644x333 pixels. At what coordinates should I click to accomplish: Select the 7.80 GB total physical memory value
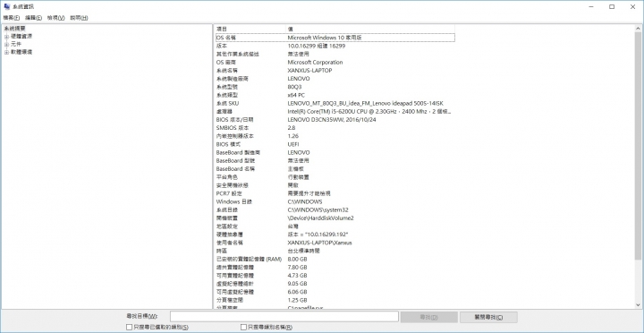click(x=297, y=268)
